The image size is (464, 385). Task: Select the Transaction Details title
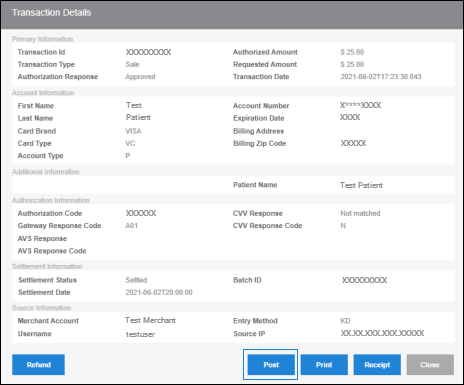click(52, 13)
